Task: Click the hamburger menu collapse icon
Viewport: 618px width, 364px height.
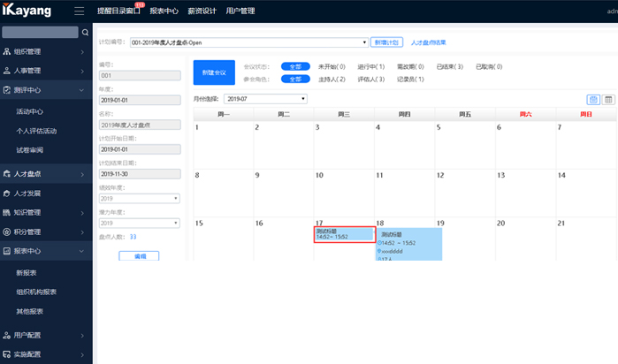Action: coord(80,11)
